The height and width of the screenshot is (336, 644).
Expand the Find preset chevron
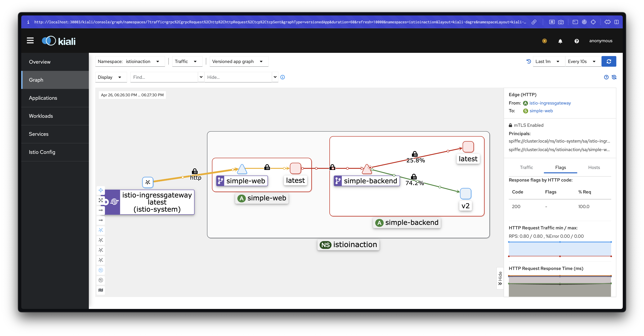[201, 77]
